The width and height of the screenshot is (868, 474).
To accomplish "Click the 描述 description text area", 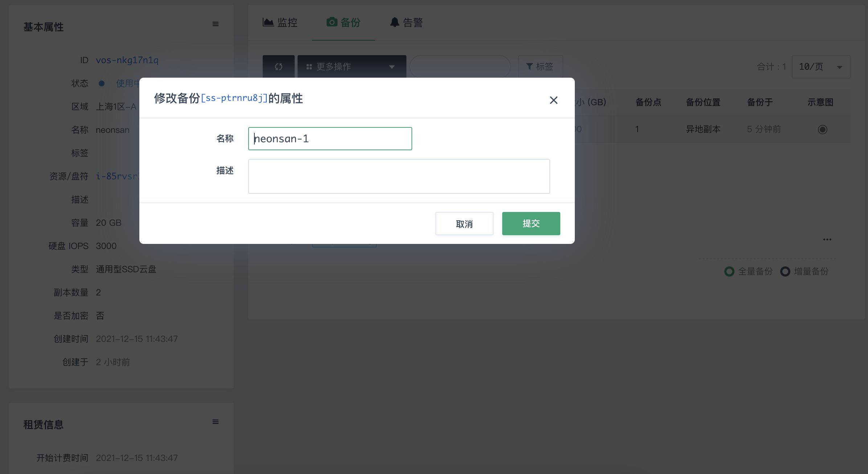I will tap(399, 176).
